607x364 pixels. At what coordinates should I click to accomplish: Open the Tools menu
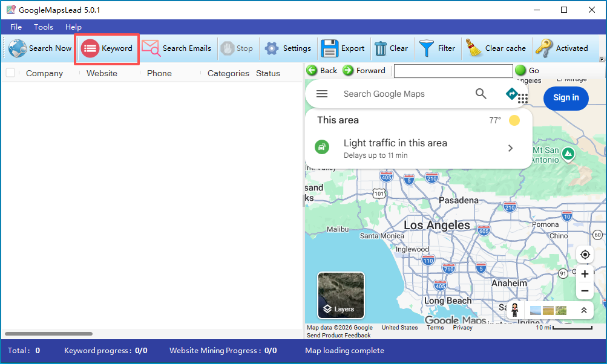pyautogui.click(x=44, y=27)
